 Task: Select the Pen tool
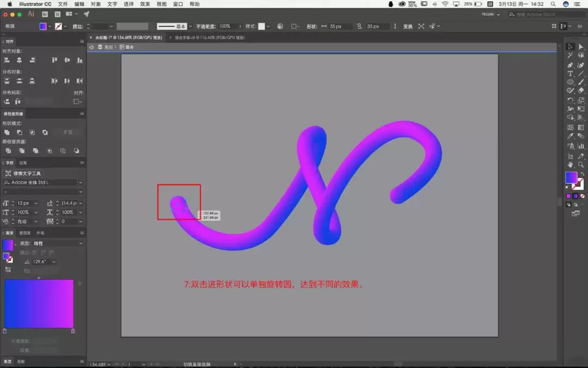click(x=570, y=64)
